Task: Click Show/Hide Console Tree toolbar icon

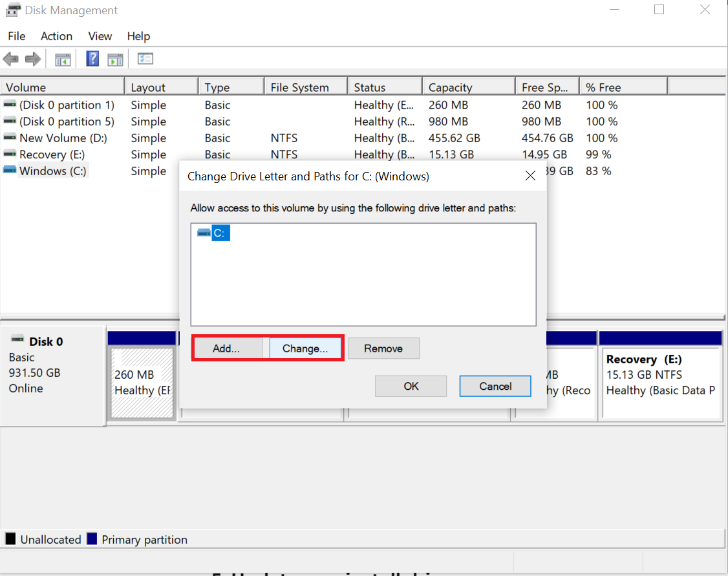Action: (63, 59)
